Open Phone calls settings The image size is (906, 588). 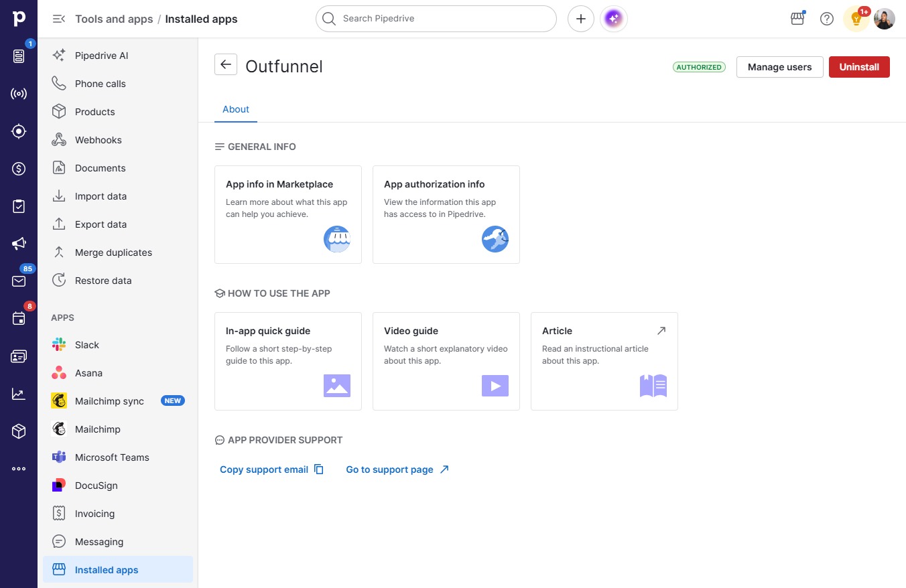click(x=118, y=84)
